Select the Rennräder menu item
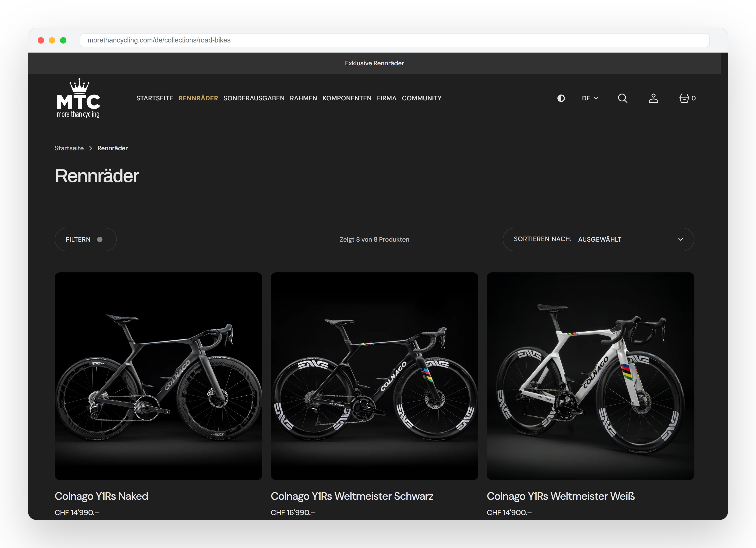The height and width of the screenshot is (548, 756). click(198, 98)
